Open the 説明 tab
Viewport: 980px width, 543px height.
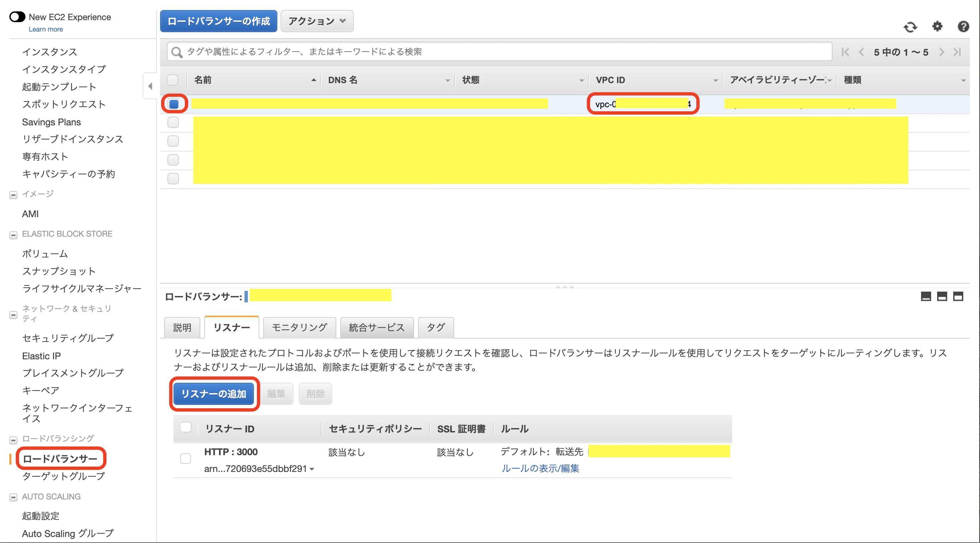(x=182, y=327)
